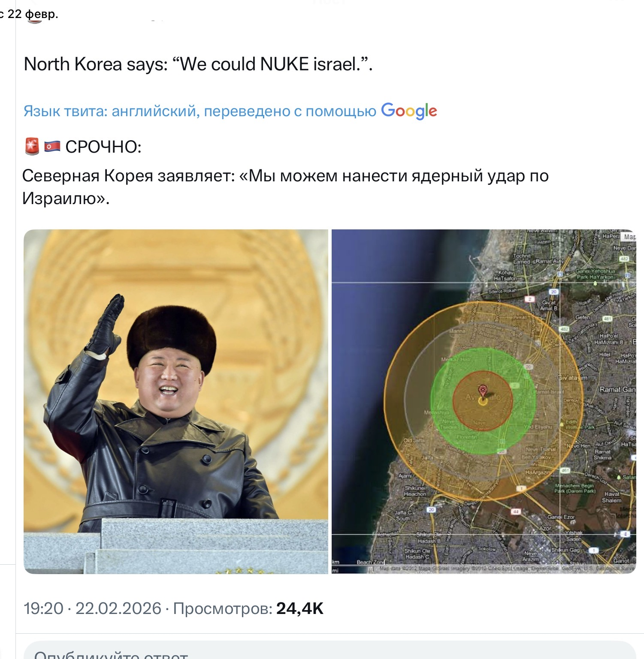Click the North Korea flag emoji
Screen dimensions: 644x659
[52, 147]
